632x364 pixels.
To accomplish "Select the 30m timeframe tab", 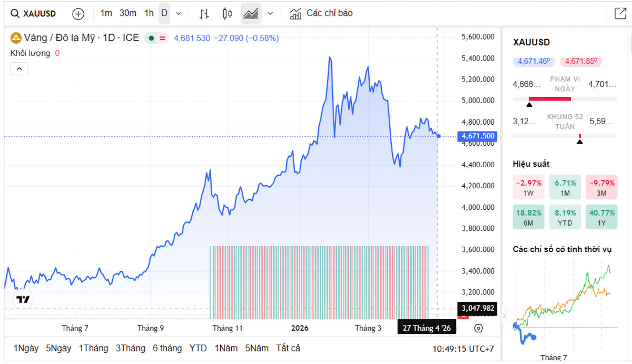I will 127,13.
